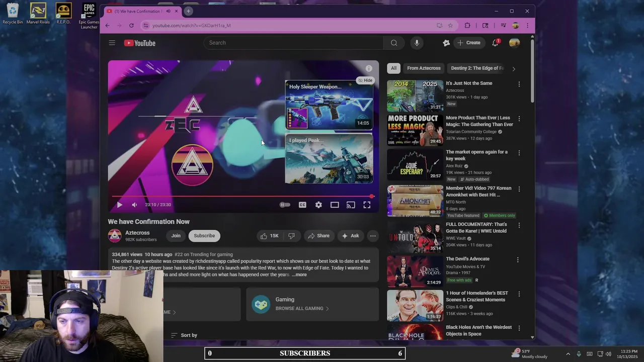Click the Ask button
The width and height of the screenshot is (644, 362).
click(350, 236)
